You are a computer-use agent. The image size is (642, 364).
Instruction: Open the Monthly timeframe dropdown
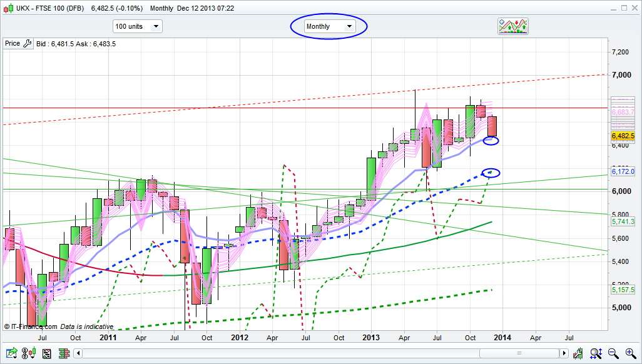(x=329, y=26)
